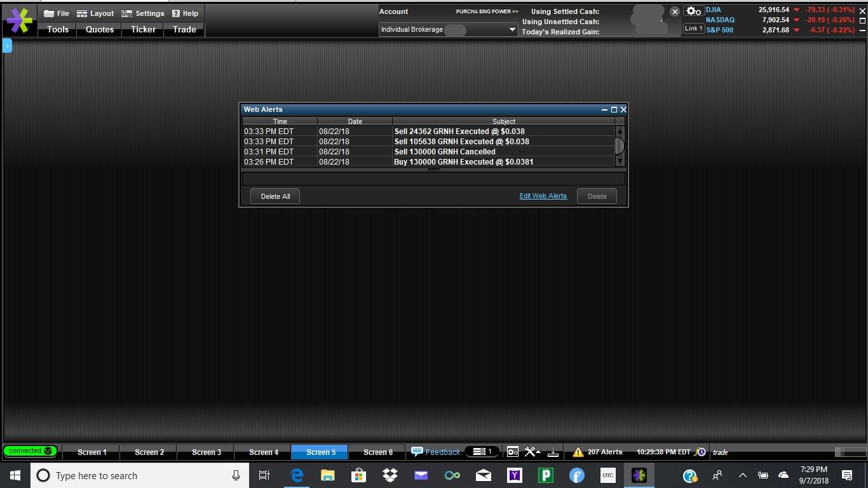The width and height of the screenshot is (868, 488).
Task: Open the Layout menu
Action: point(95,13)
